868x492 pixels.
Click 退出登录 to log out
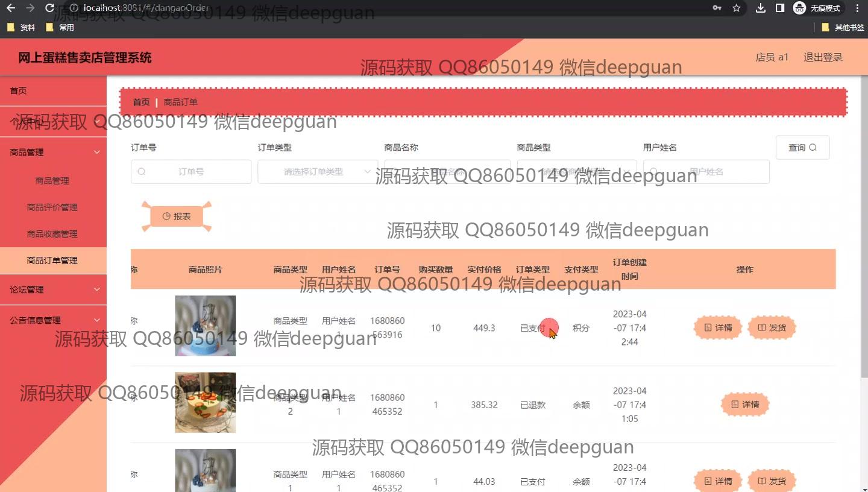pos(823,57)
